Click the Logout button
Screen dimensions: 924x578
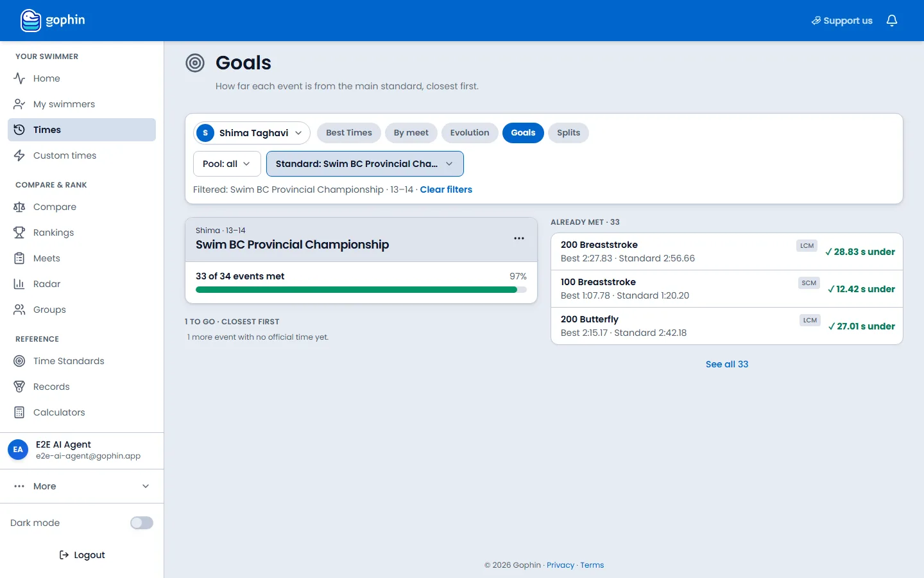click(82, 555)
